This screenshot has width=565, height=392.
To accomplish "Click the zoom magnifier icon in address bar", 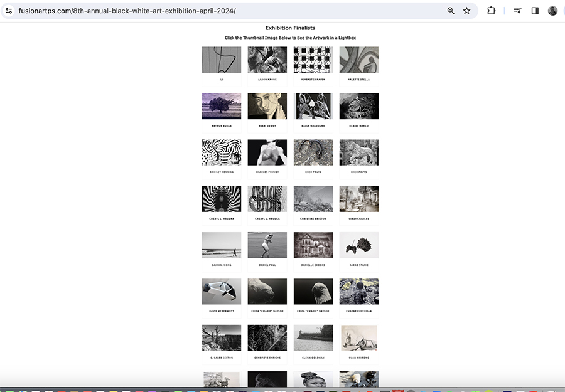I will pyautogui.click(x=451, y=11).
